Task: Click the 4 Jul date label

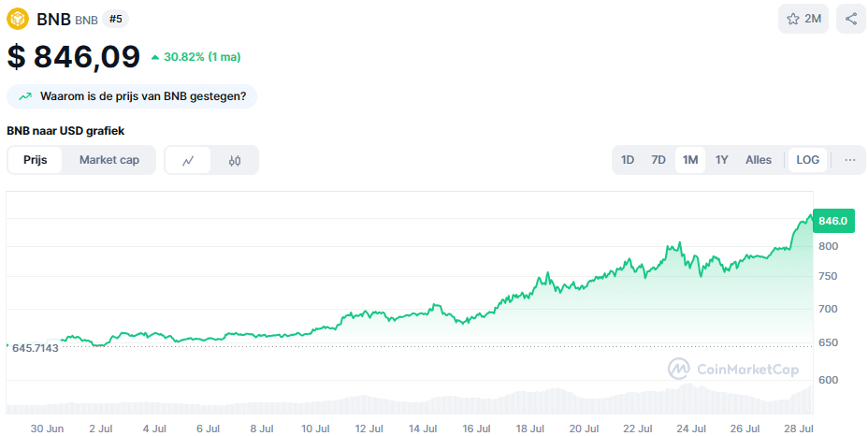Action: [154, 429]
